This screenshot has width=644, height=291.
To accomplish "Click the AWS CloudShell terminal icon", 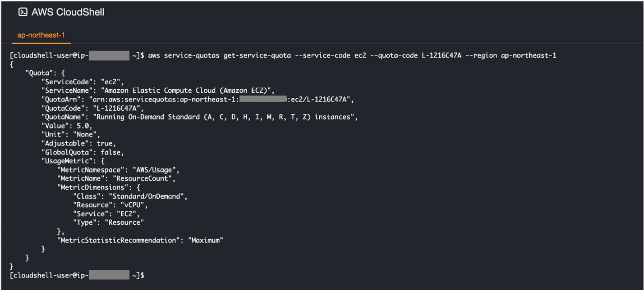I will click(x=23, y=13).
